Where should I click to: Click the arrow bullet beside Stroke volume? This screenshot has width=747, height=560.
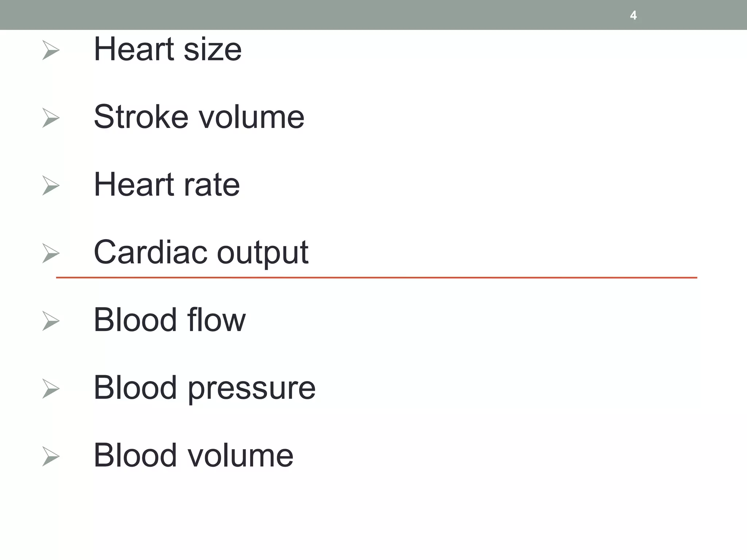click(51, 118)
